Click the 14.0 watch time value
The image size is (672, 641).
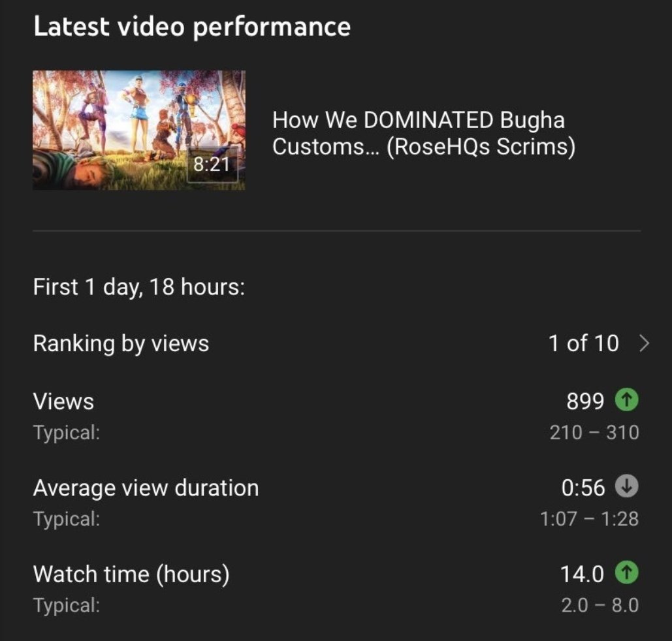[x=582, y=574]
